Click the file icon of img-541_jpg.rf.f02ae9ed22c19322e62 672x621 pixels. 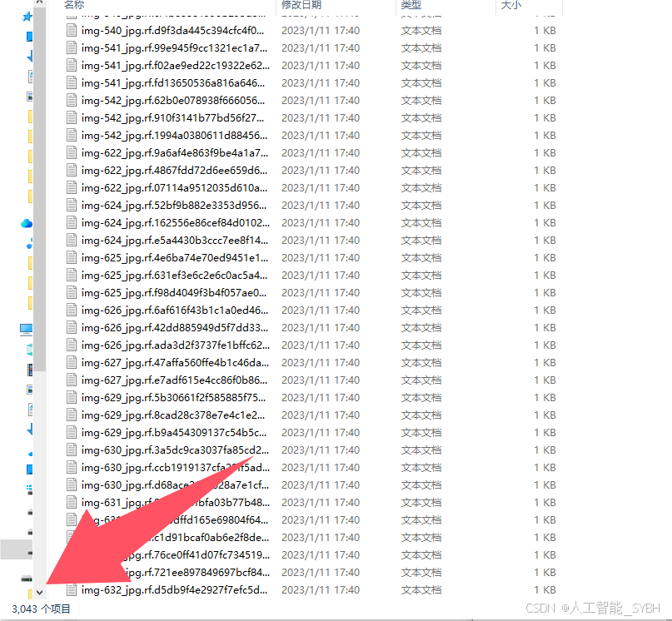pos(72,66)
